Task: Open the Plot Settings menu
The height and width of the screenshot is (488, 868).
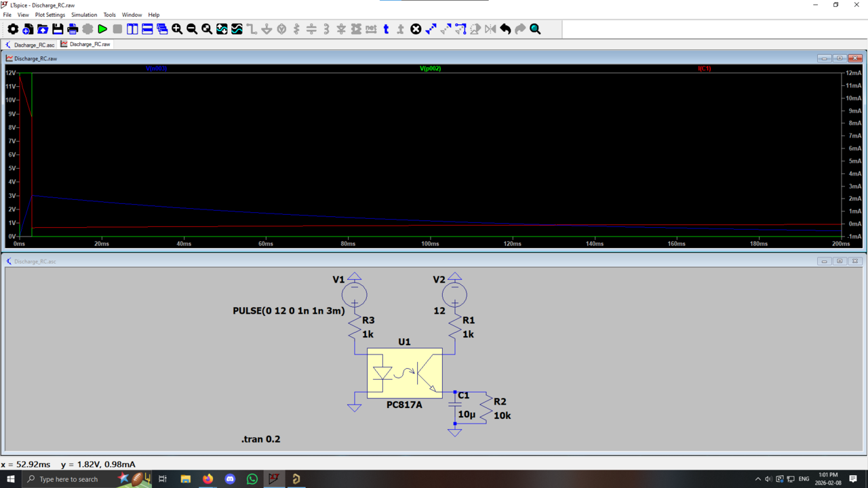Action: click(x=50, y=15)
